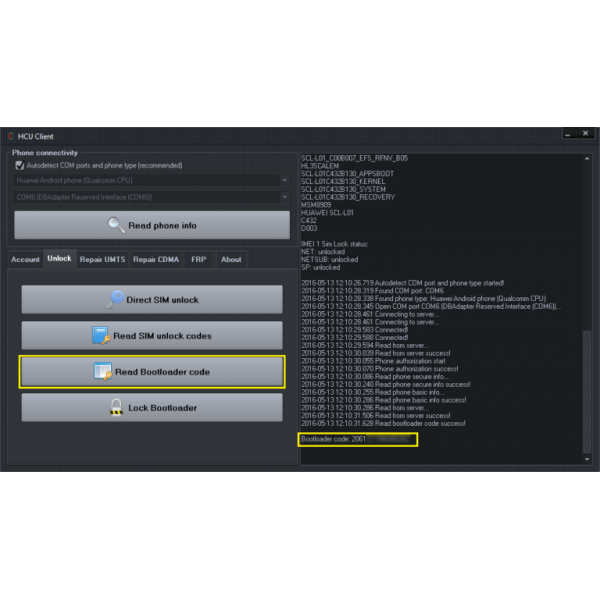The height and width of the screenshot is (600, 600).
Task: Click the 'SP: unlocked' log line
Action: [x=320, y=267]
